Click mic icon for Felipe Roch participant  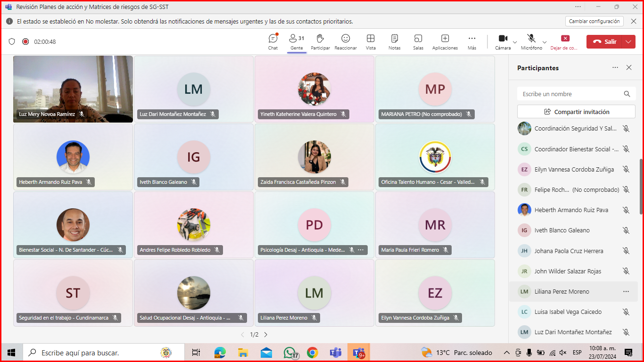[626, 189]
